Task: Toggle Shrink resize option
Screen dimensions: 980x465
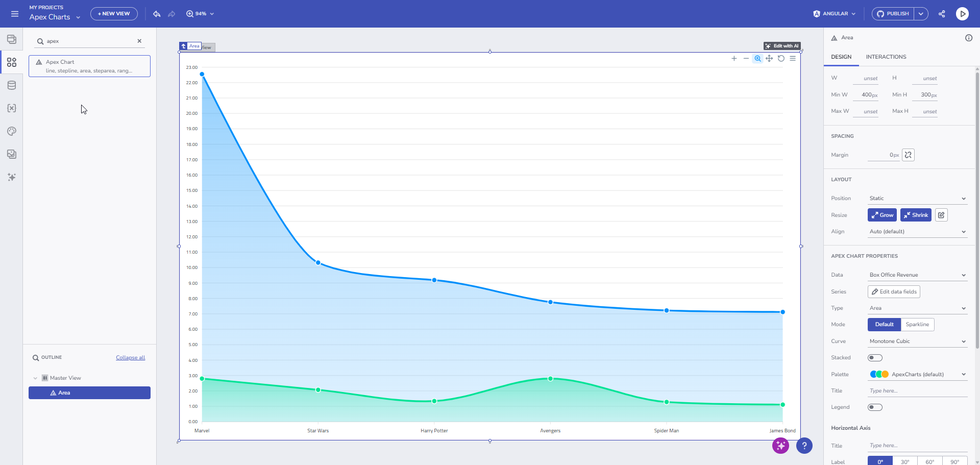Action: click(x=916, y=215)
